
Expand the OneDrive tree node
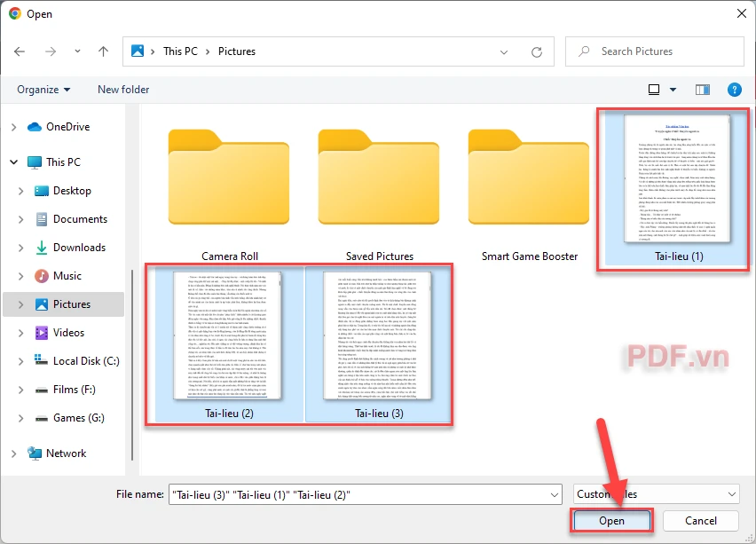click(13, 127)
